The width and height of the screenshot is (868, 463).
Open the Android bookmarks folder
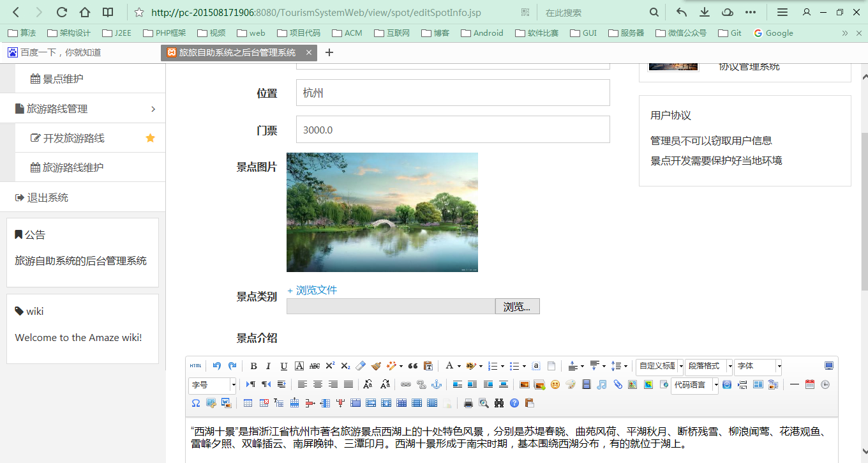coord(482,33)
